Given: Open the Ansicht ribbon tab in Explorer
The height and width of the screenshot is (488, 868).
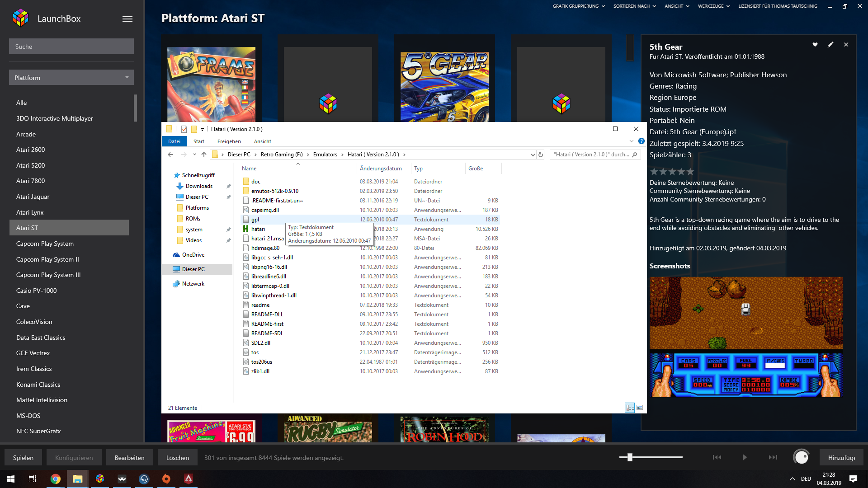Looking at the screenshot, I should point(263,141).
